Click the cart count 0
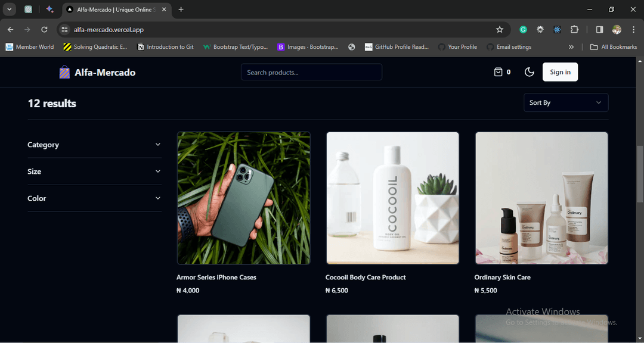This screenshot has width=644, height=343. click(509, 72)
